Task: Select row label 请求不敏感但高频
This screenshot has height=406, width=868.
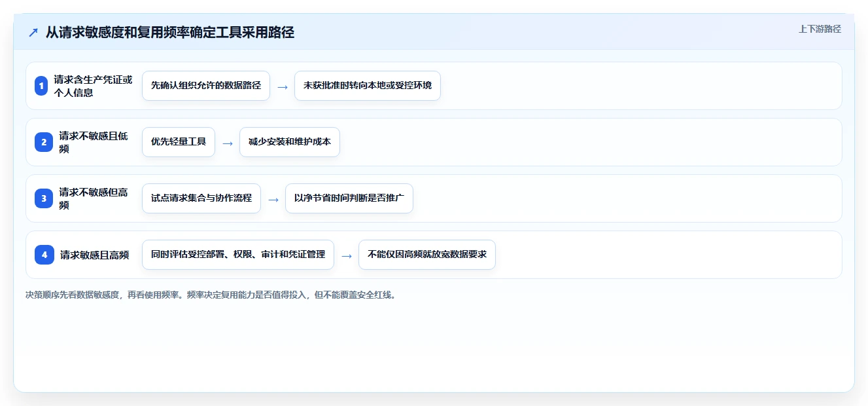Action: [94, 198]
